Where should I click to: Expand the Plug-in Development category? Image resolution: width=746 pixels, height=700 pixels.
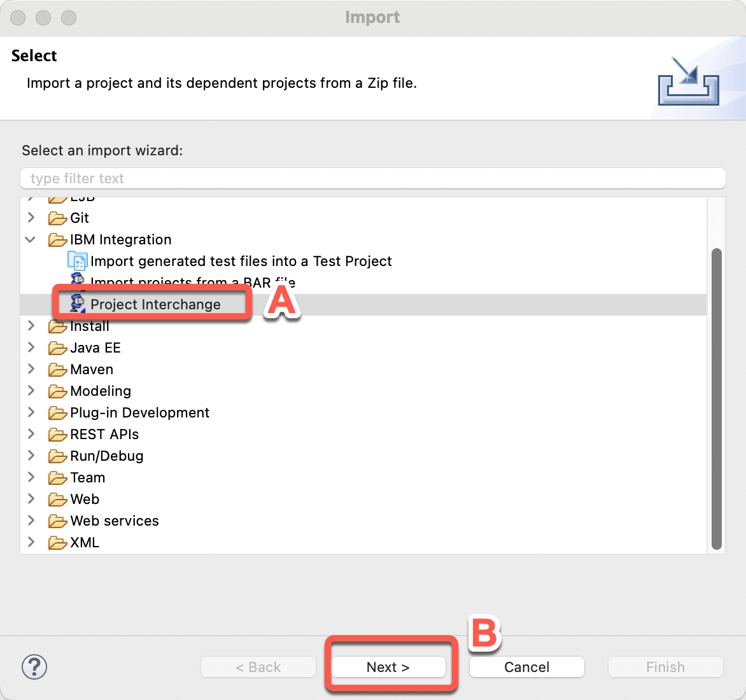click(31, 412)
